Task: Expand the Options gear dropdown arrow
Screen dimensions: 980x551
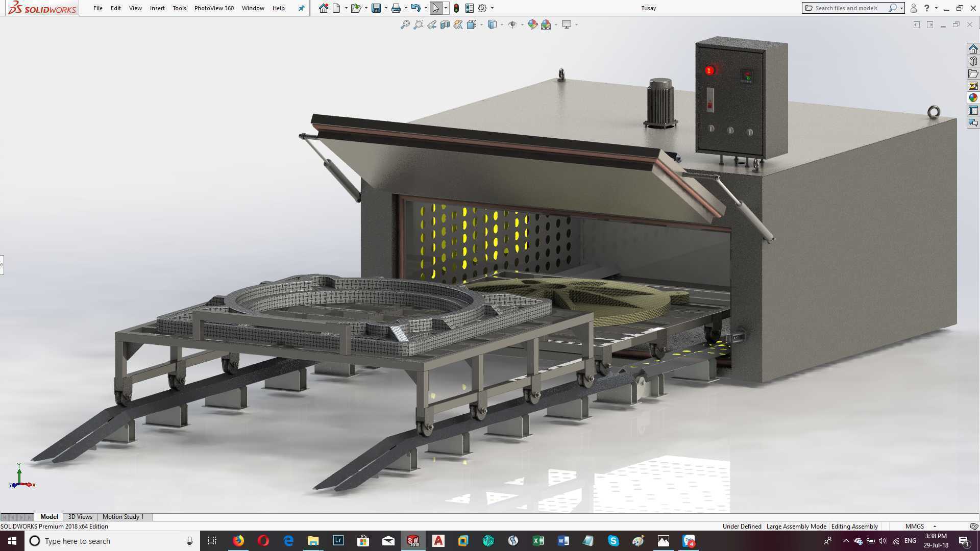Action: pos(492,8)
